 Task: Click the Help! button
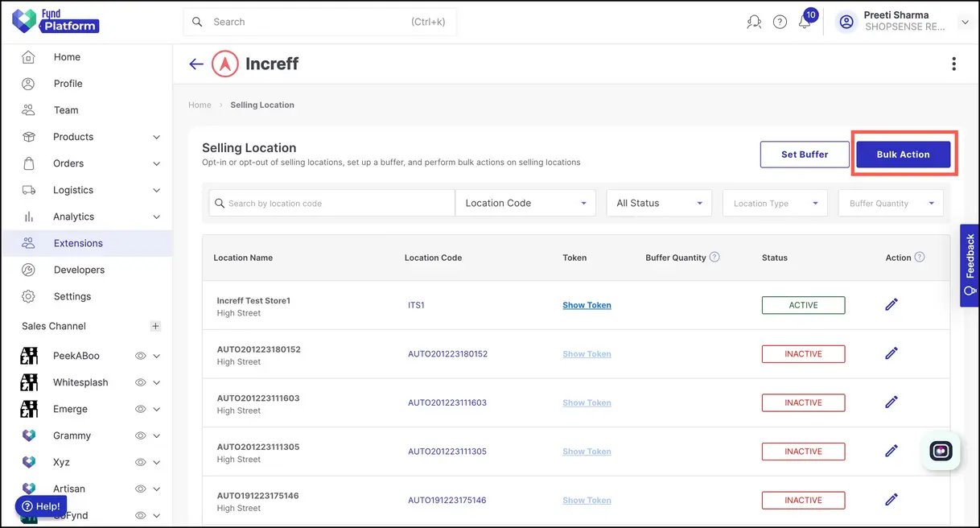tap(41, 506)
